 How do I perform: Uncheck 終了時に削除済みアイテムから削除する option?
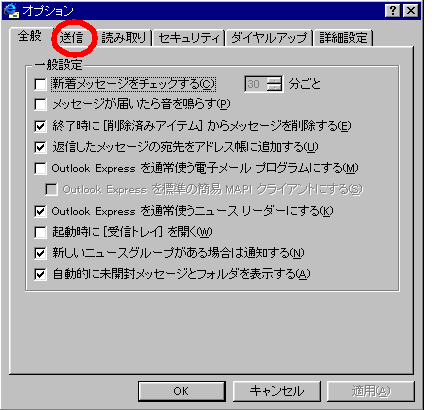coord(40,126)
